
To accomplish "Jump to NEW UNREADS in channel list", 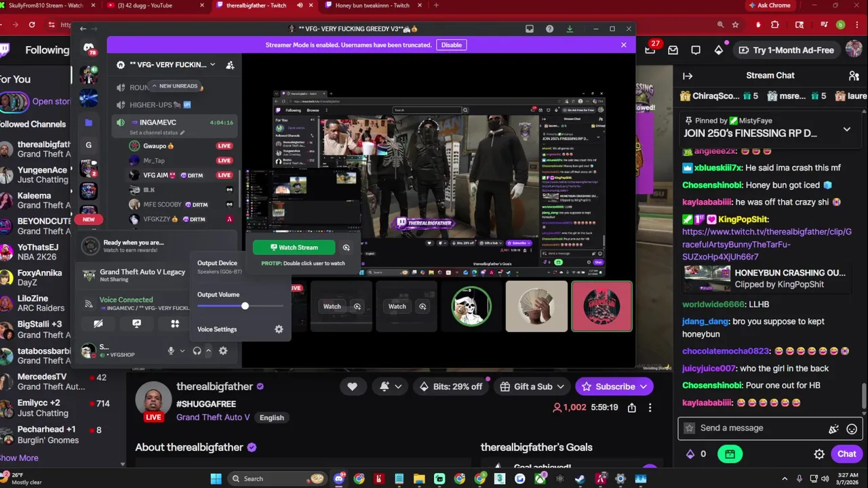I will coord(174,86).
